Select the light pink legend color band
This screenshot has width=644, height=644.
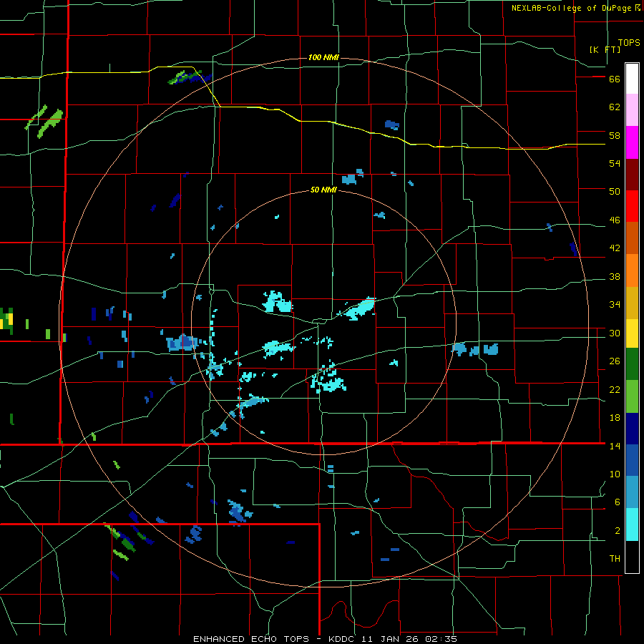(x=632, y=109)
